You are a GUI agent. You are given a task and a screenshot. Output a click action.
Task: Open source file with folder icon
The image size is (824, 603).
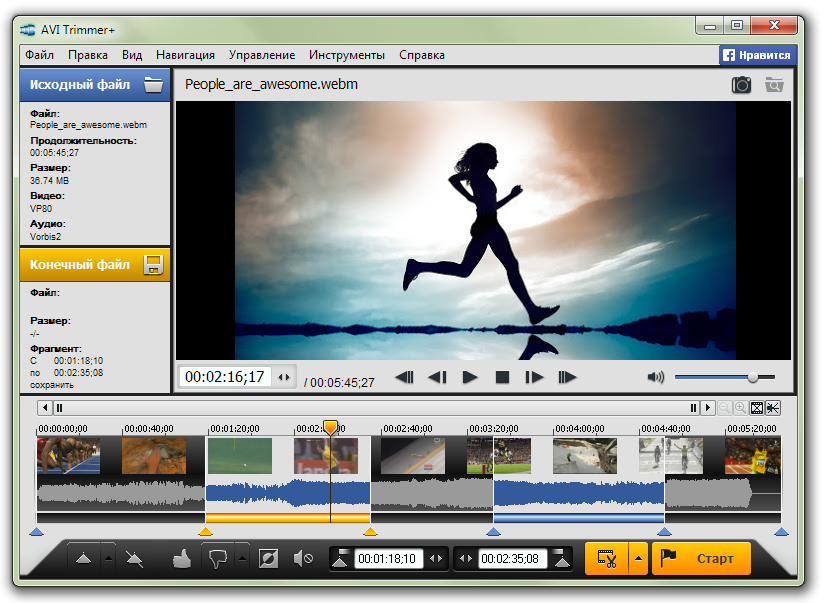coord(153,84)
